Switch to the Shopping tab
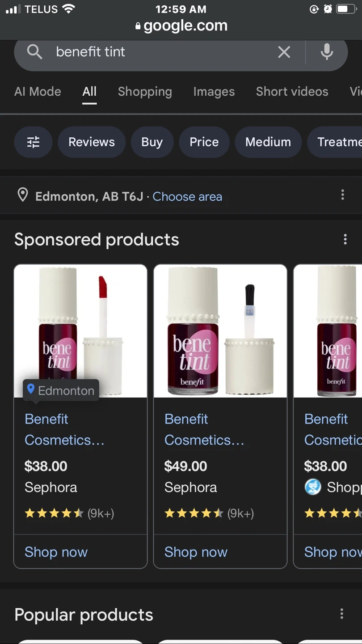This screenshot has height=644, width=362. 145,92
